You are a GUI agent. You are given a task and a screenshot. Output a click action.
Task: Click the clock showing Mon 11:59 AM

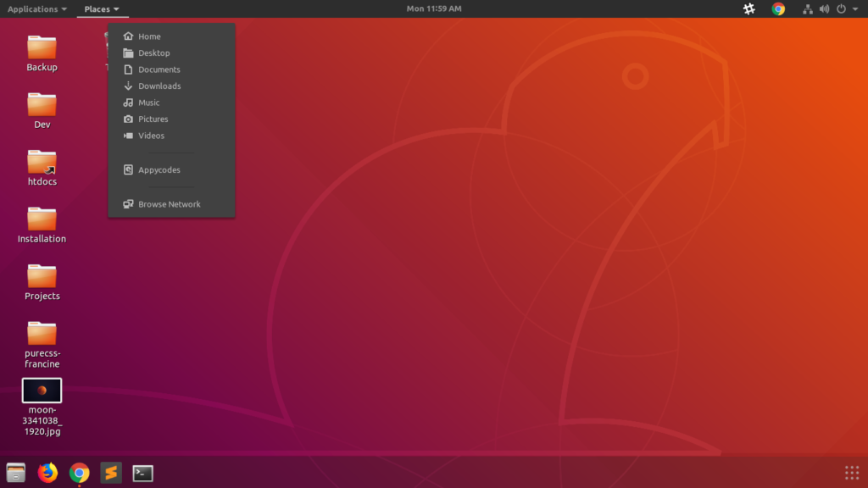click(434, 8)
